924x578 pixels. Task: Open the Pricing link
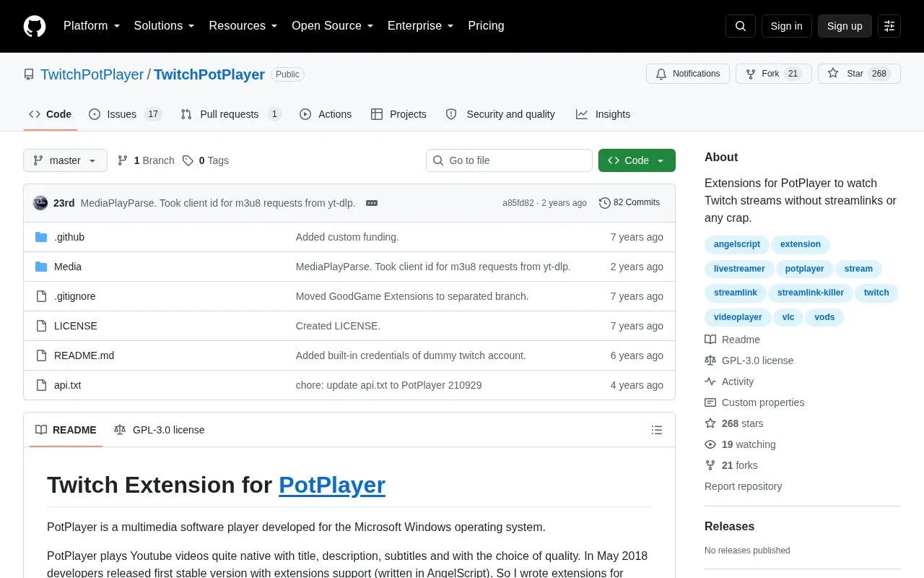click(486, 26)
